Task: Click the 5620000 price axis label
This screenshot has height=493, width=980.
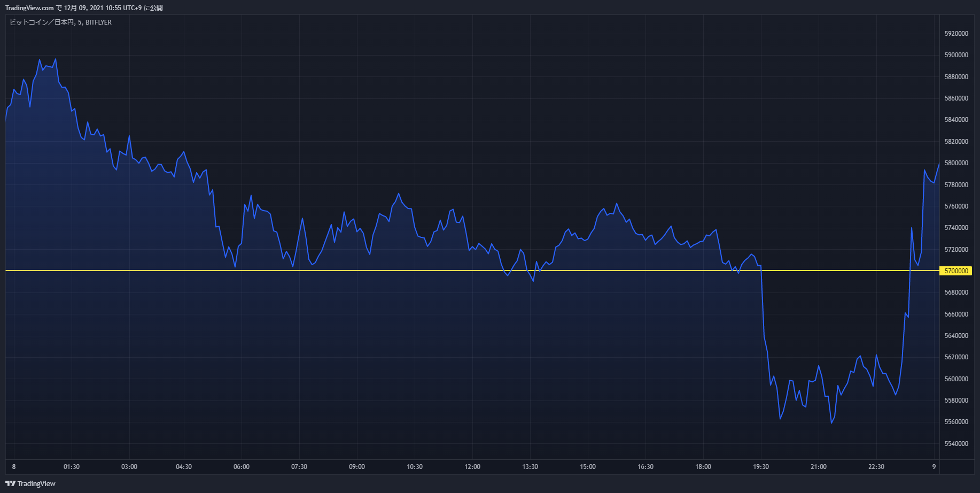Action: click(x=956, y=357)
